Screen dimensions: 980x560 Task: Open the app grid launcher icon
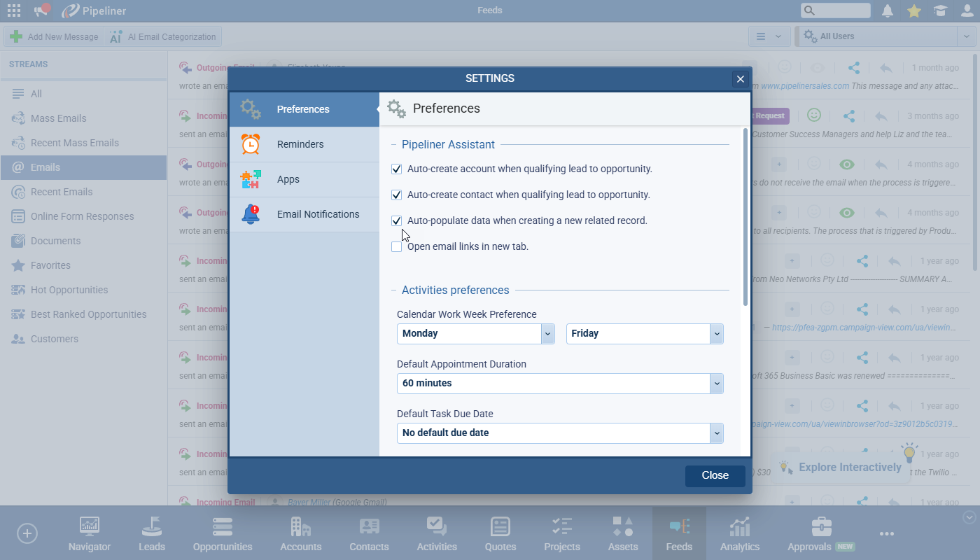click(13, 10)
